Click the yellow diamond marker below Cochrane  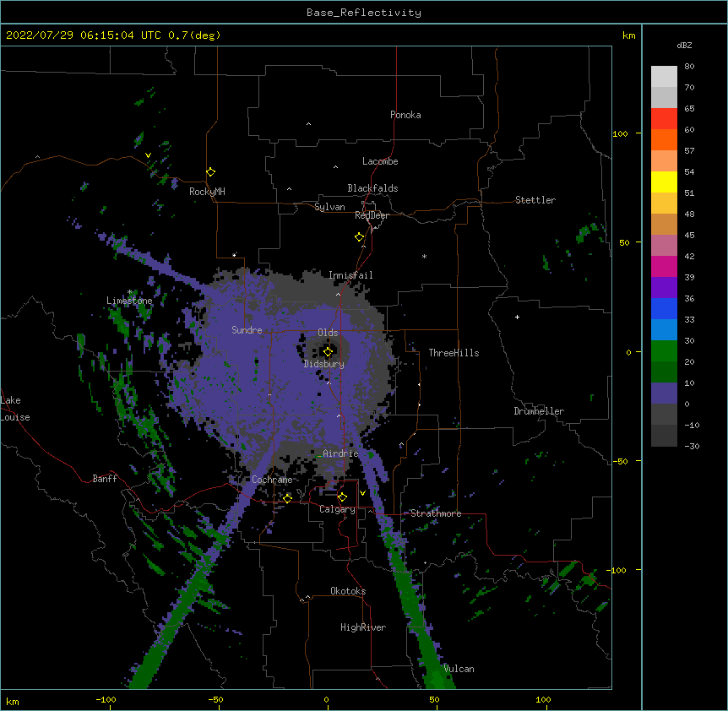tap(287, 498)
